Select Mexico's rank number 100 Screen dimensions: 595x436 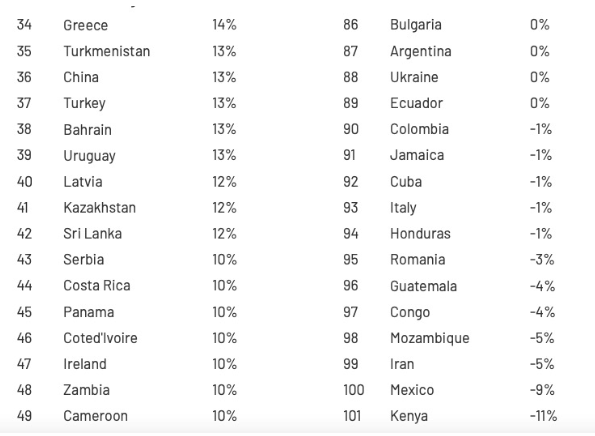(x=354, y=390)
